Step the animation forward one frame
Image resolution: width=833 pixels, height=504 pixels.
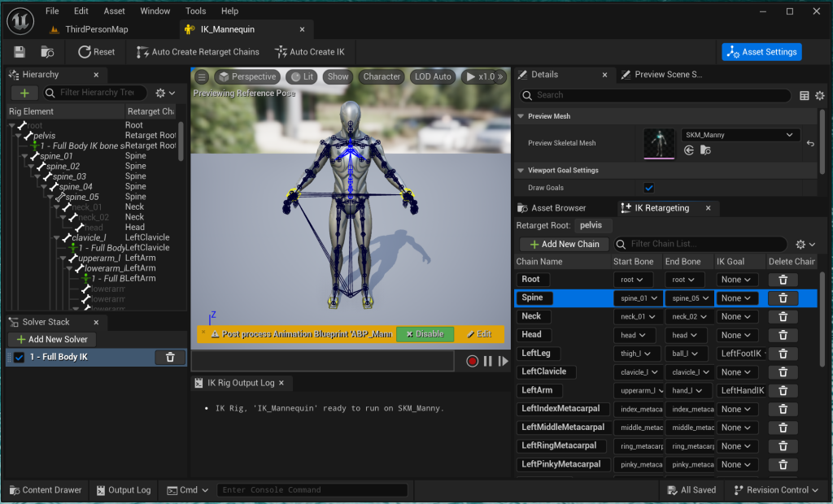pyautogui.click(x=503, y=361)
